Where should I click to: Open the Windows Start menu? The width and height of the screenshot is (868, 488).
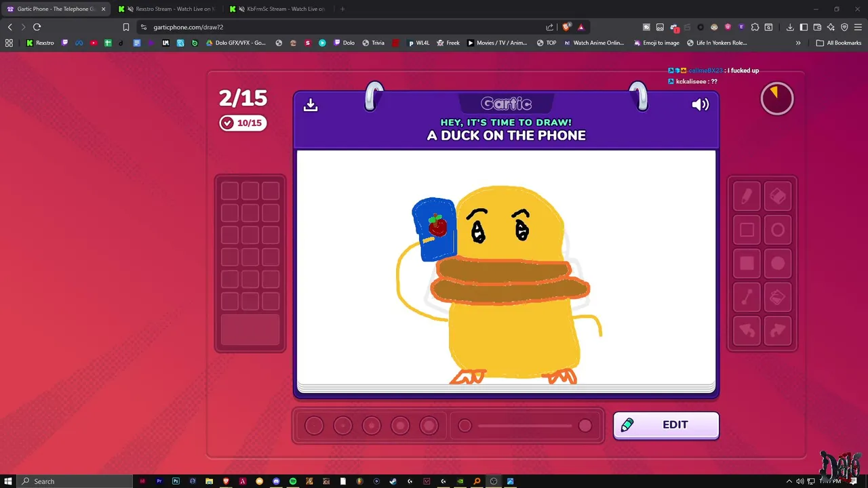[x=8, y=481]
